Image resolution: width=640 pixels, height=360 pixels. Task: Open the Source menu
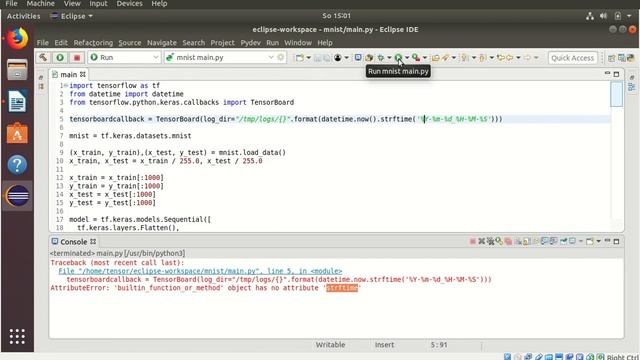pos(129,42)
